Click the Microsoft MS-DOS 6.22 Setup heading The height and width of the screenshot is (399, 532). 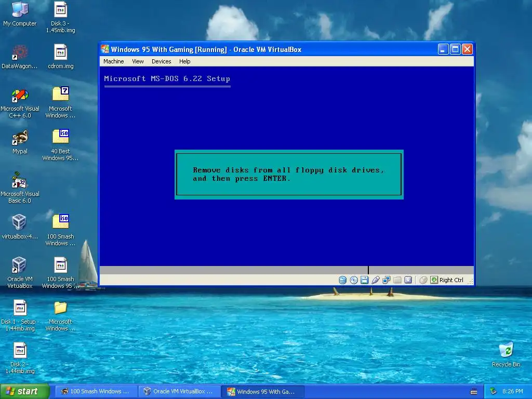coord(167,79)
